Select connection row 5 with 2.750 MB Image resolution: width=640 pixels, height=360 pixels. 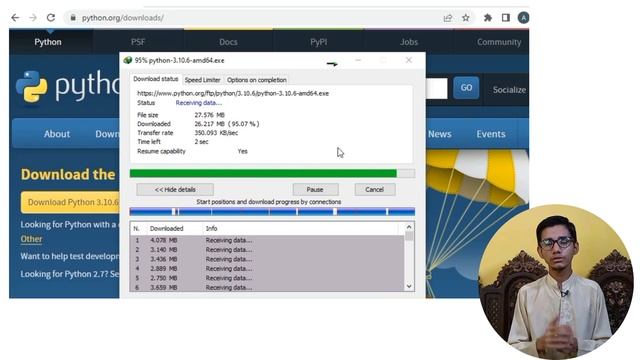pos(267,278)
